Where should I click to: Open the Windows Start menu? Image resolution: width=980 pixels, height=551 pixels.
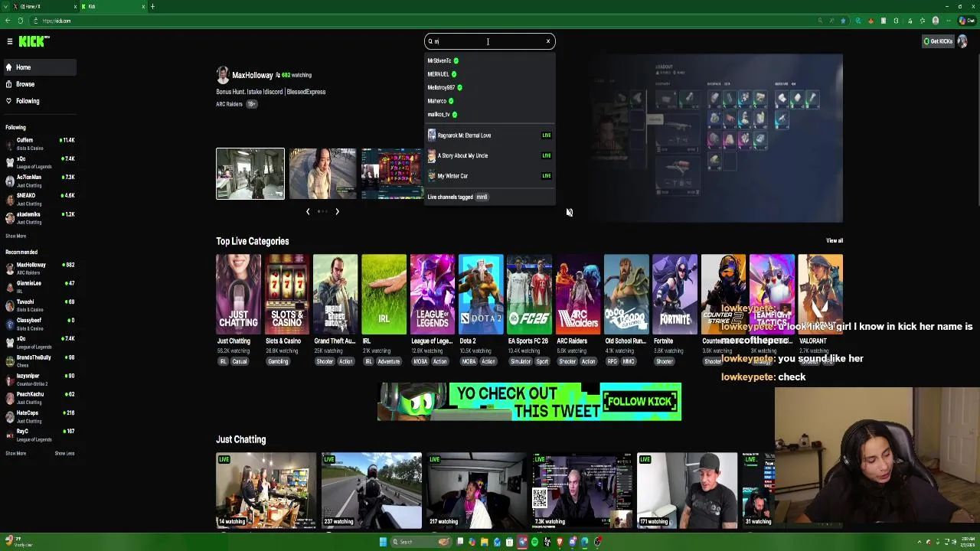[383, 542]
